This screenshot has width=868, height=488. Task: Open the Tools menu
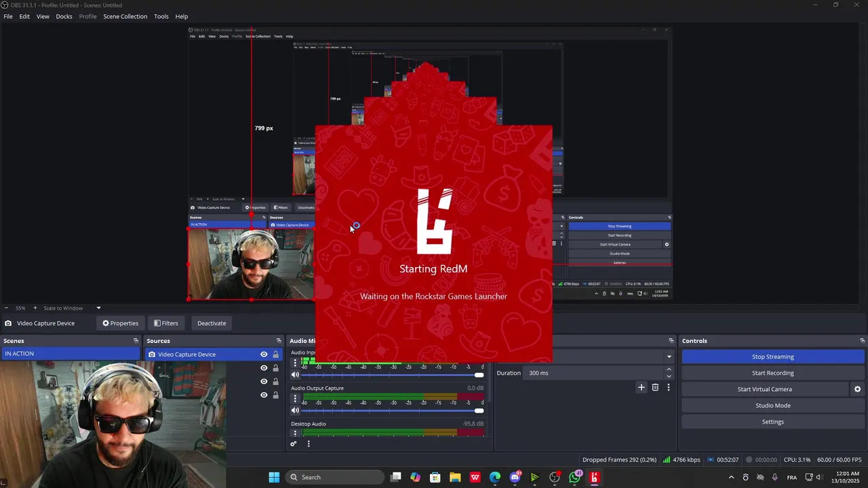[161, 16]
